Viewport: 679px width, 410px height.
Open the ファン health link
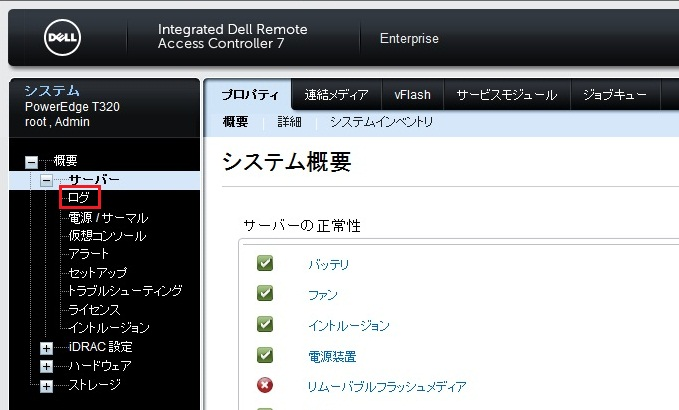pos(323,295)
